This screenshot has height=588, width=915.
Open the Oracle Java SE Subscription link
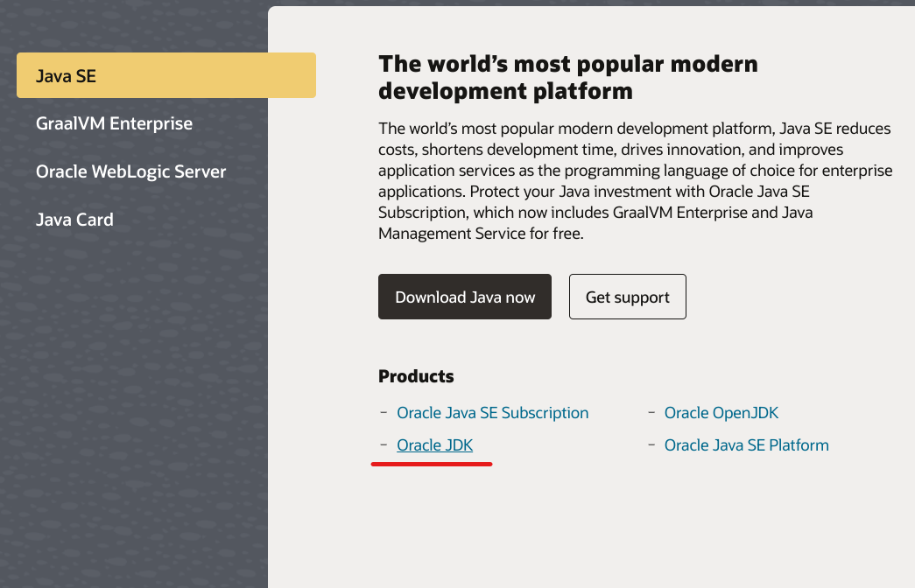pyautogui.click(x=492, y=413)
